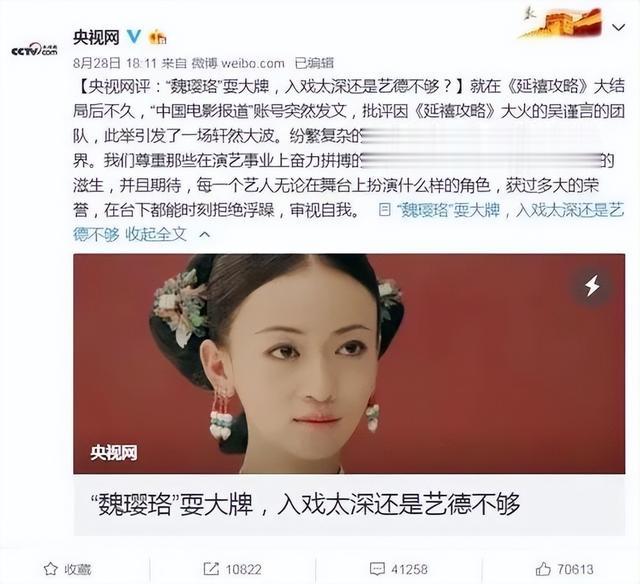The height and width of the screenshot is (584, 640).
Task: Click the Great Wall card decoration
Action: 561,23
